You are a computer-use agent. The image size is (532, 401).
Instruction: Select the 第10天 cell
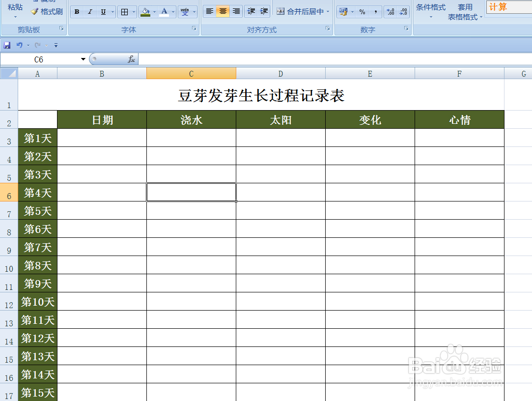(x=38, y=302)
